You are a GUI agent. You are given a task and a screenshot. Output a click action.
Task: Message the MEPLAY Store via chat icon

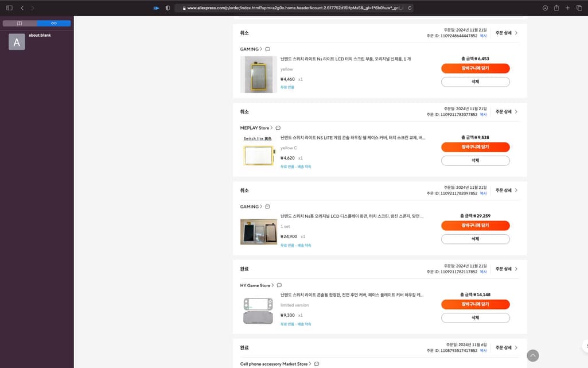tap(278, 128)
